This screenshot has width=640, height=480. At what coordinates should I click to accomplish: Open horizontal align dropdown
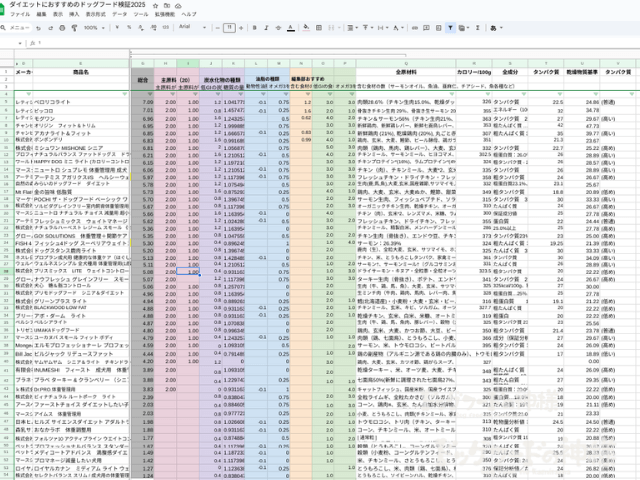(x=352, y=28)
